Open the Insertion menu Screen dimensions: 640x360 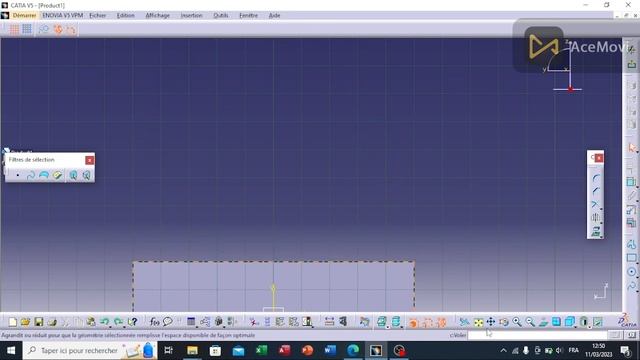tap(191, 16)
